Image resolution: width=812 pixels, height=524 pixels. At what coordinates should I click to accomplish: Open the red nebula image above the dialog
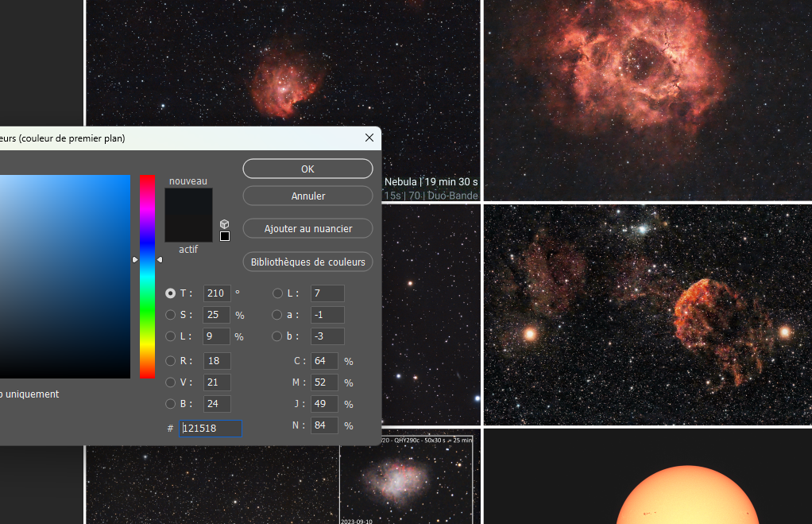(284, 62)
